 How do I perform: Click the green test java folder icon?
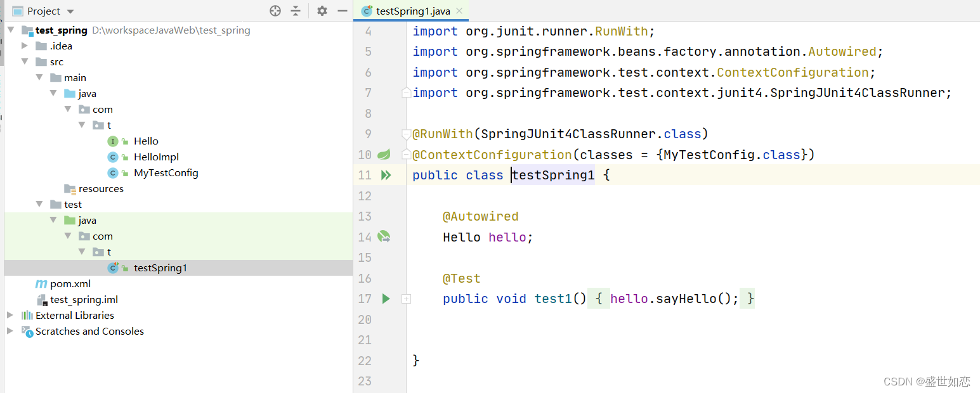coord(70,220)
